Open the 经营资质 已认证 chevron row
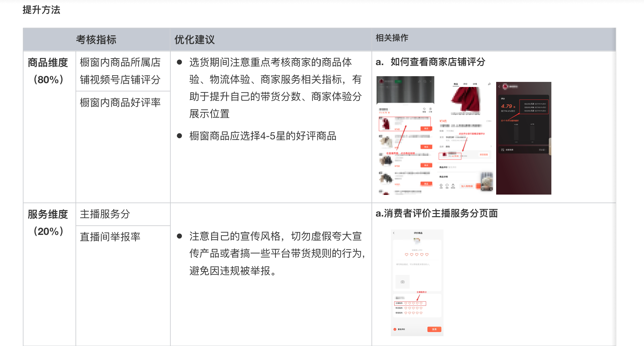 pos(546,150)
